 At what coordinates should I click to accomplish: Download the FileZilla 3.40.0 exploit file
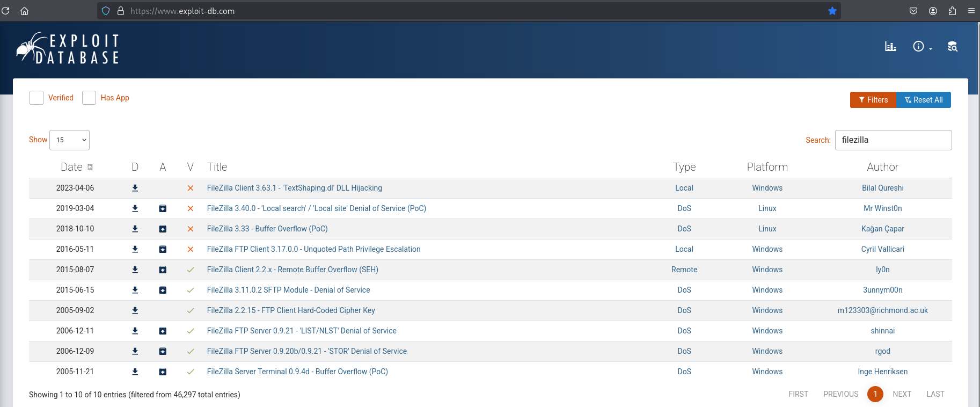(135, 208)
